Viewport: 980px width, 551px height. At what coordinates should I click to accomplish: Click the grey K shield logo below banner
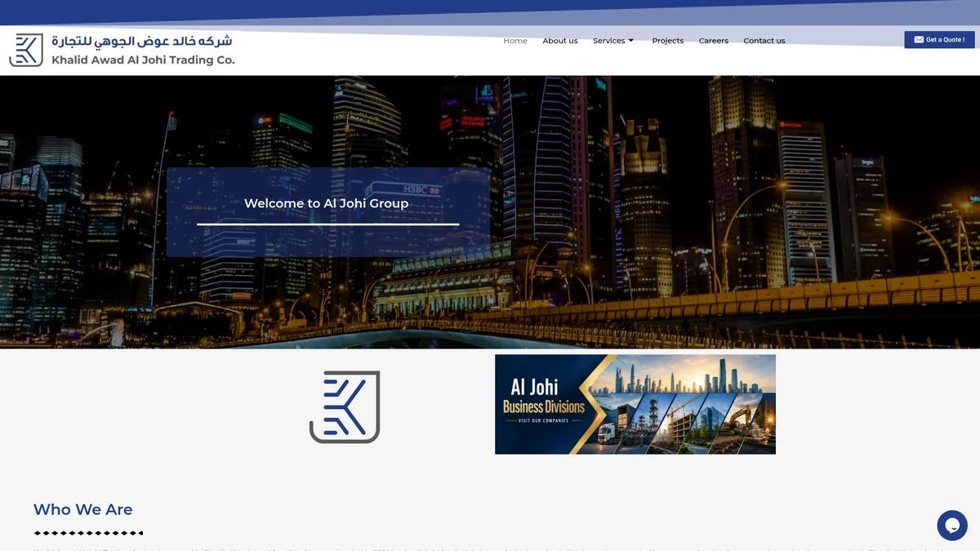[x=345, y=407]
